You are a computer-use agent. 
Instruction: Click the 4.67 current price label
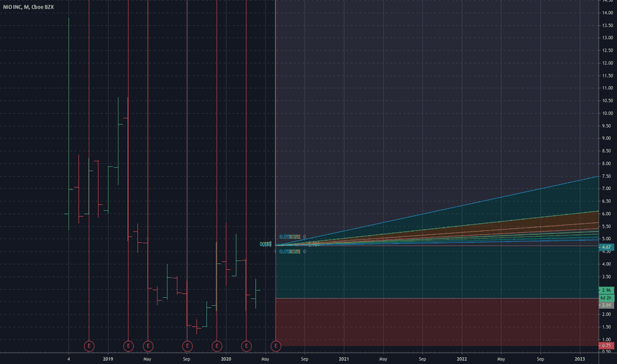(x=606, y=247)
